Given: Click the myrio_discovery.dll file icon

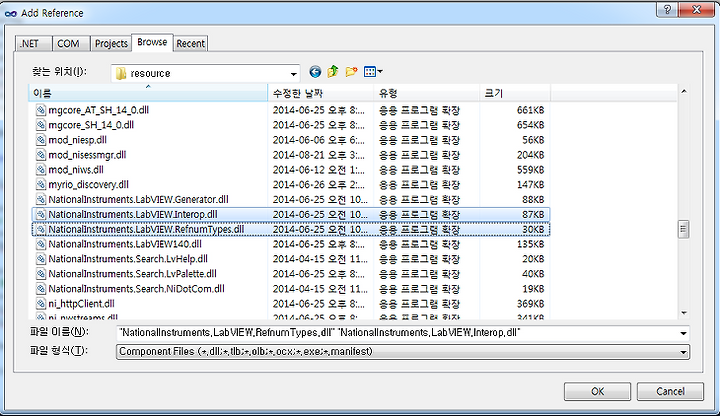Looking at the screenshot, I should [x=41, y=185].
